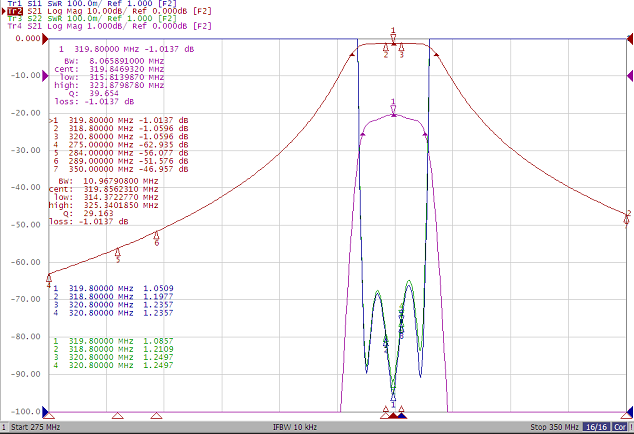634x434 pixels.
Task: Click the low: 315.8139870 MHz readout
Action: (x=112, y=77)
